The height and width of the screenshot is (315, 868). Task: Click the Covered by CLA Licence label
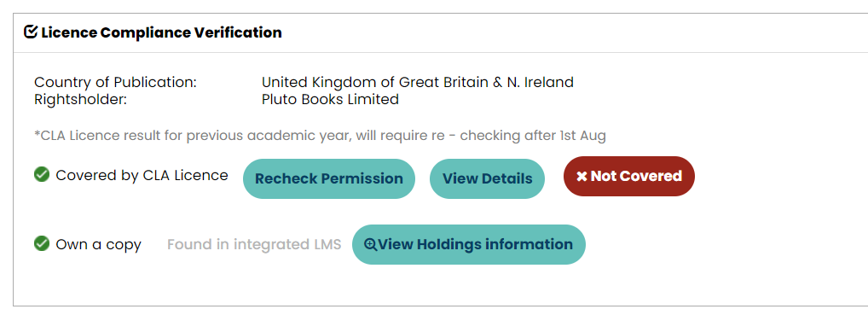pos(142,175)
